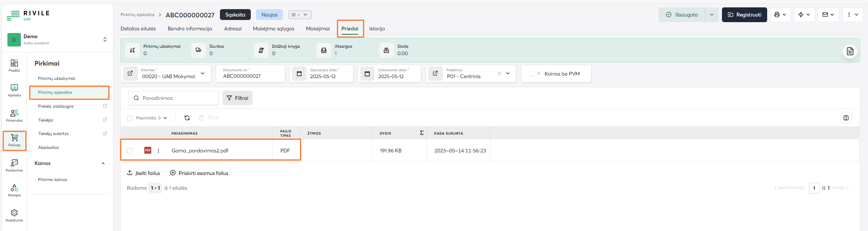The width and height of the screenshot is (868, 231).
Task: Collapse the Kainos section in sidebar
Action: pos(103,163)
